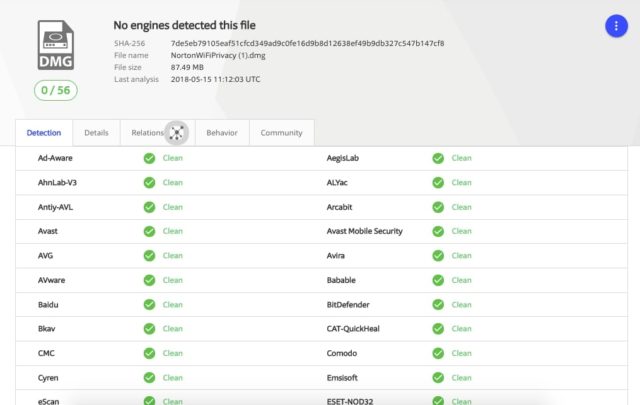The width and height of the screenshot is (640, 405).
Task: Click the green checkmark for AegisLab
Action: (x=438, y=158)
